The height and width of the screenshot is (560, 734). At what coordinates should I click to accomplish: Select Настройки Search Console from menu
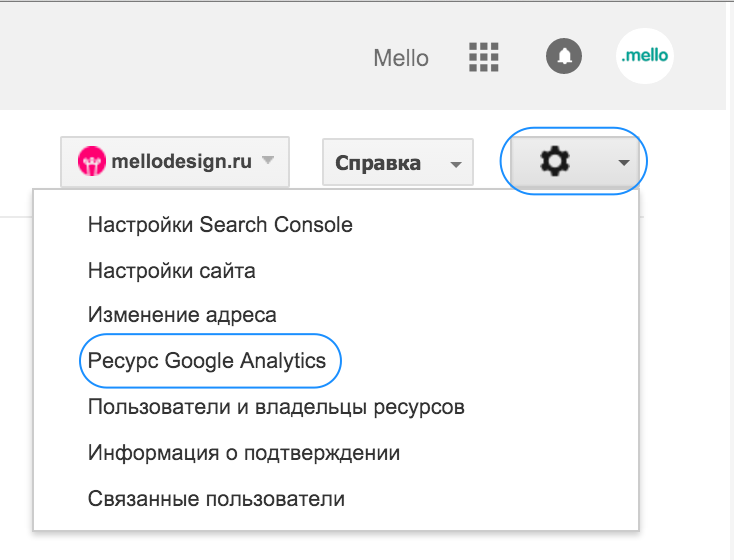point(220,225)
